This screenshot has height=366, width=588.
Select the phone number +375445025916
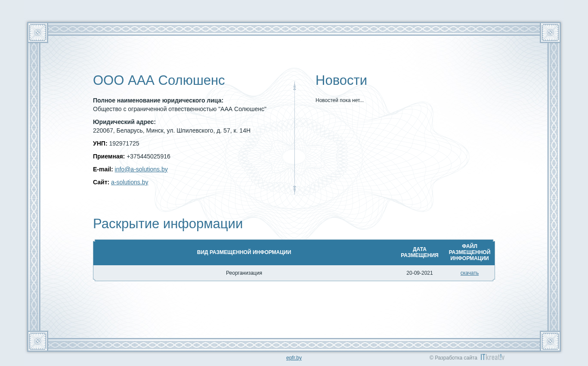click(x=149, y=156)
